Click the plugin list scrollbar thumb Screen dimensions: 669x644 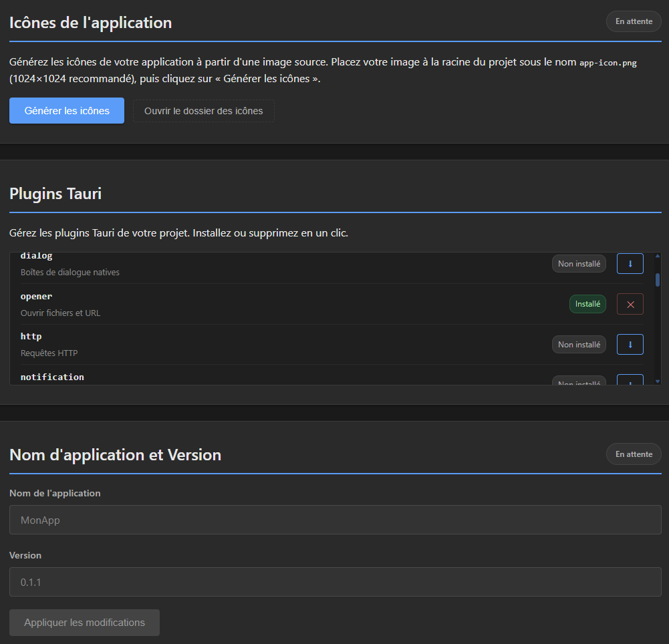pyautogui.click(x=658, y=280)
